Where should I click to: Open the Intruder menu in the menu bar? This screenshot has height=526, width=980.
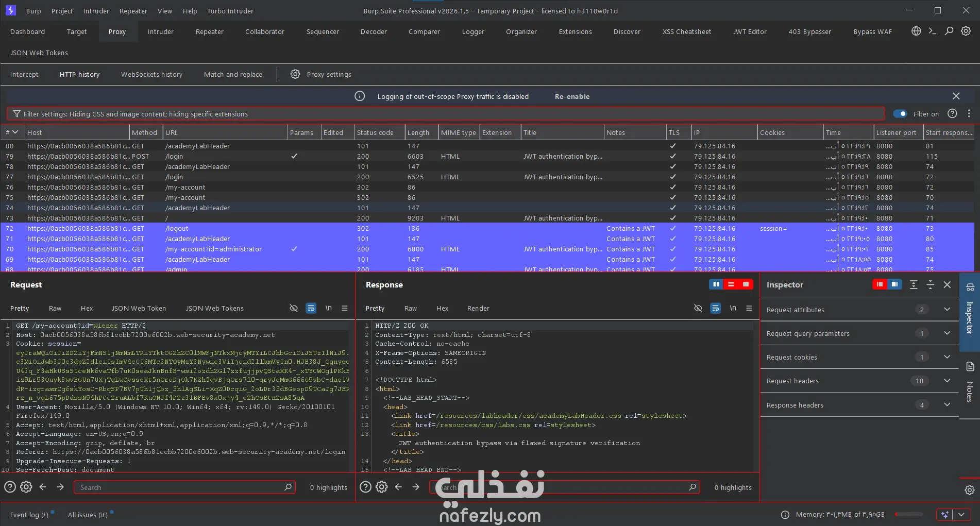(x=96, y=11)
